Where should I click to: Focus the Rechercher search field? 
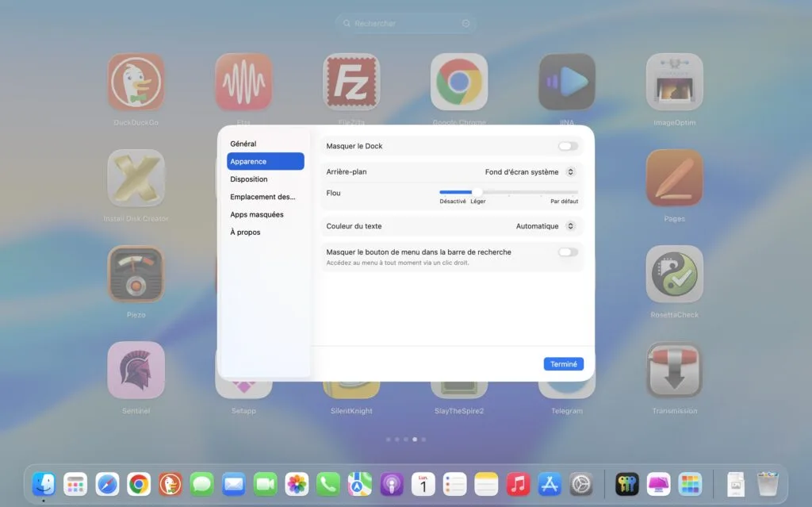[x=405, y=23]
